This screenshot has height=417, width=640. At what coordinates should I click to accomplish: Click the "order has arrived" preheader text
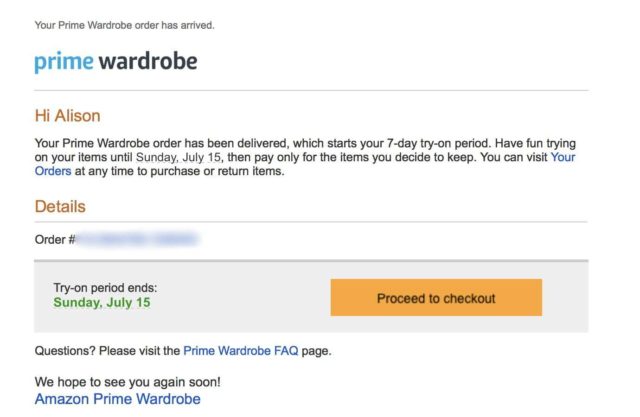pyautogui.click(x=124, y=24)
